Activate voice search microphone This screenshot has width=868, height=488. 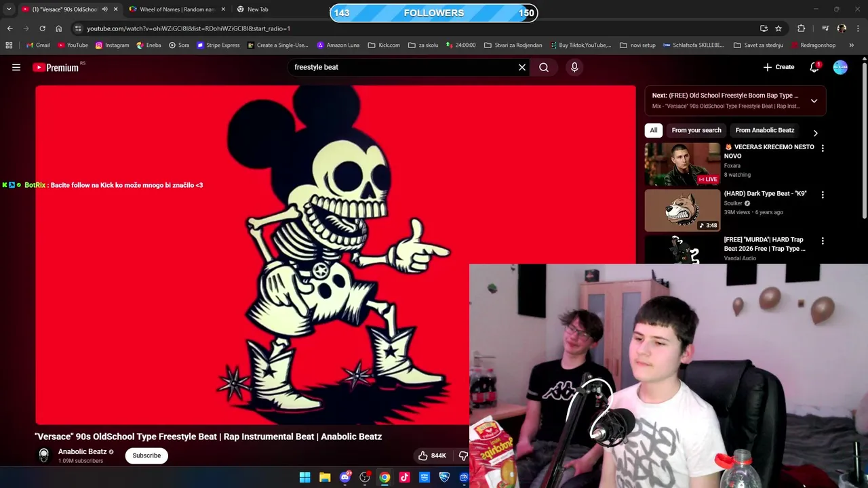(574, 67)
